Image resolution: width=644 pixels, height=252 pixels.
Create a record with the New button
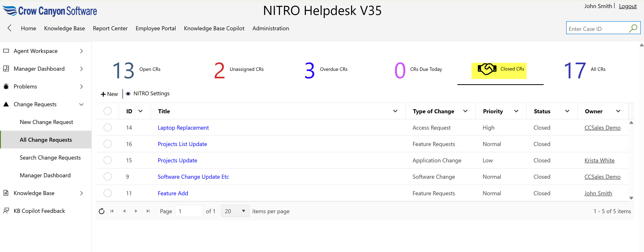(109, 94)
